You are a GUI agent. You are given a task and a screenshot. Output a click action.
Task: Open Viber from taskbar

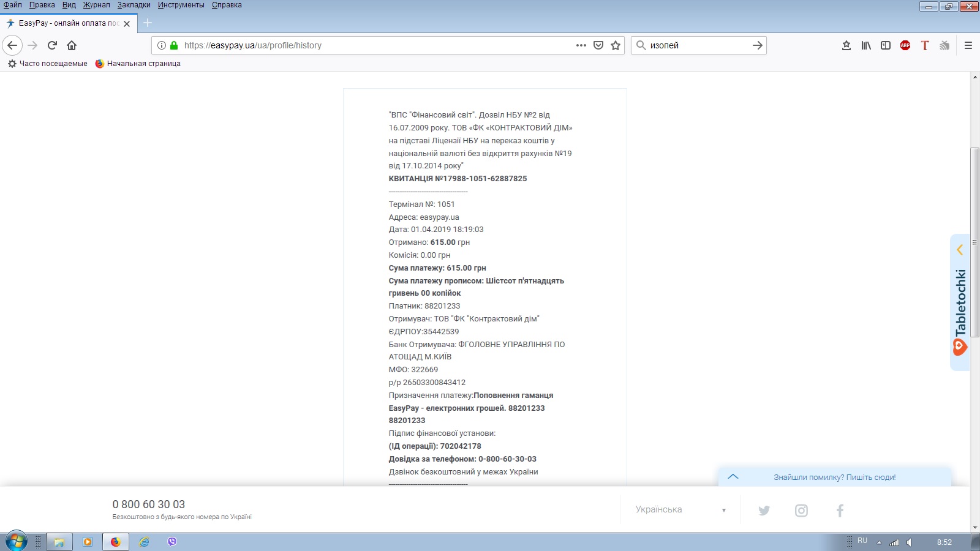point(172,542)
